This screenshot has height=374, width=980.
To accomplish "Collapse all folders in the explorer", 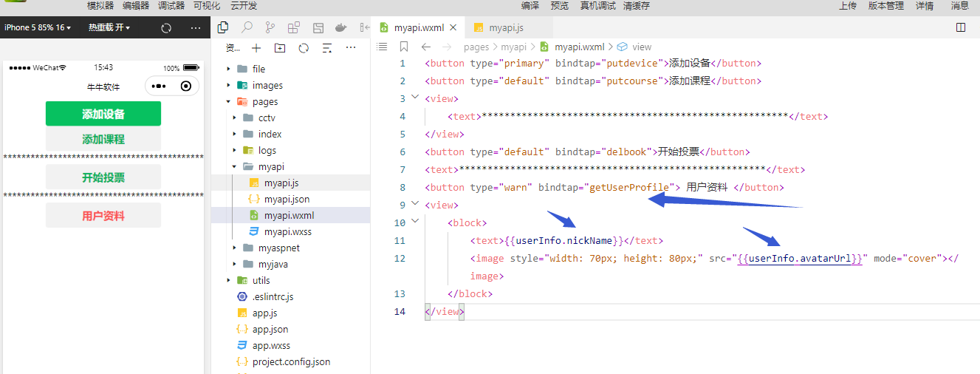I will [327, 48].
